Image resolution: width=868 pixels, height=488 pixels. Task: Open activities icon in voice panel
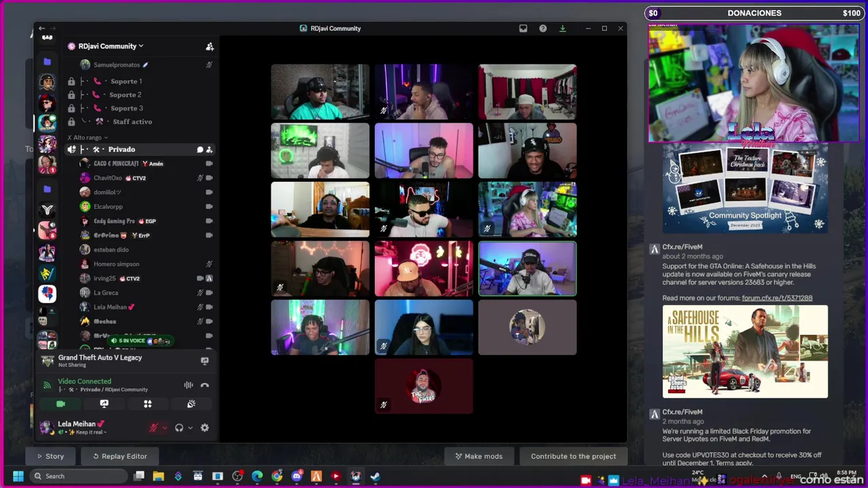[147, 403]
